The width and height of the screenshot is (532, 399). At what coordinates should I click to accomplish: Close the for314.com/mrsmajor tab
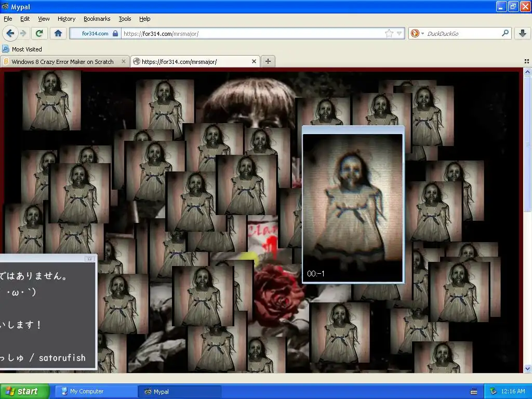[254, 61]
